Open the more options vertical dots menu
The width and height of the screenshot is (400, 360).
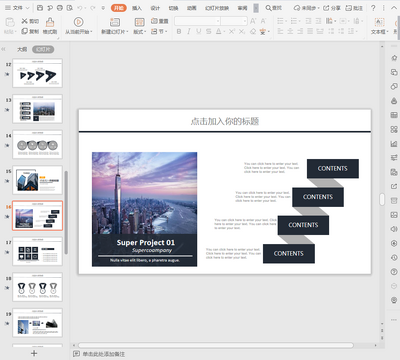[383, 8]
